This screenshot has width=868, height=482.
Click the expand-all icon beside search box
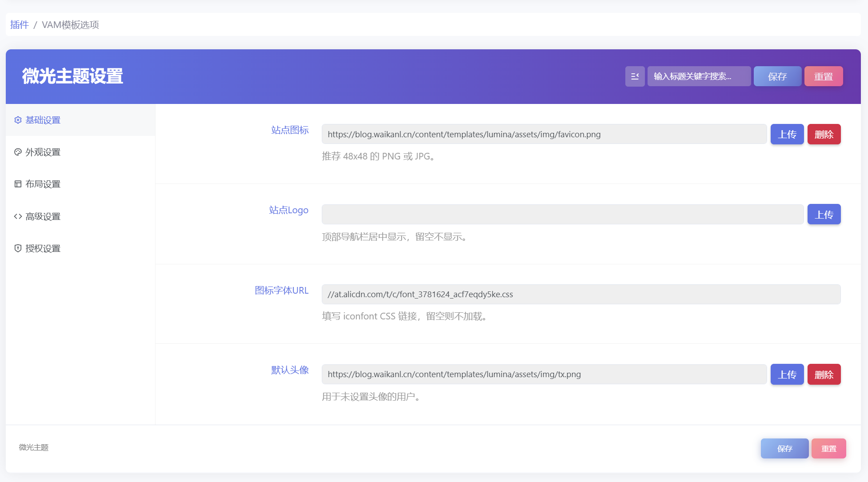click(635, 76)
